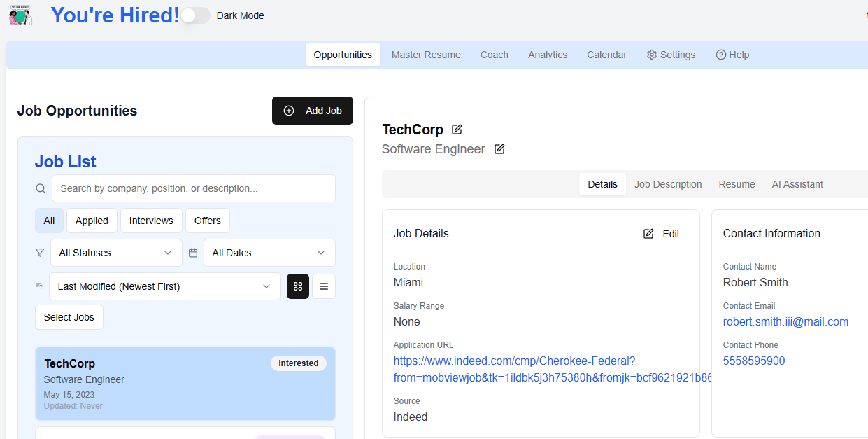Click the May 15, 2023 date text
The image size is (868, 439).
69,395
